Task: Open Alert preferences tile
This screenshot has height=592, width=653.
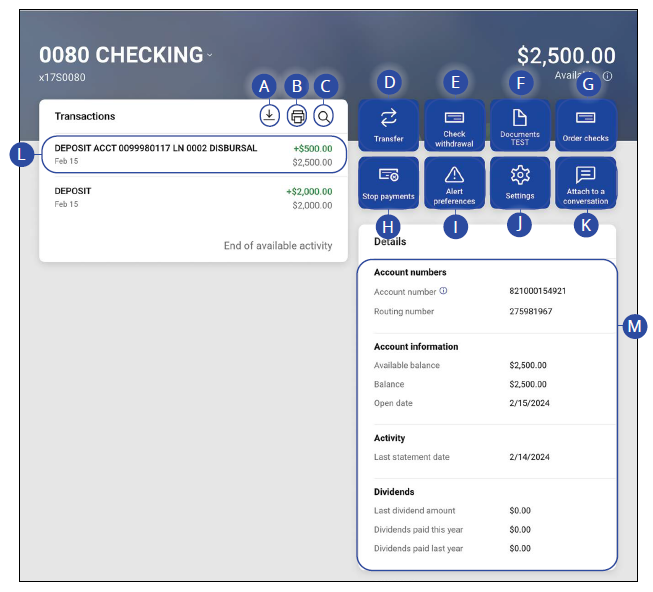Action: coord(454,182)
